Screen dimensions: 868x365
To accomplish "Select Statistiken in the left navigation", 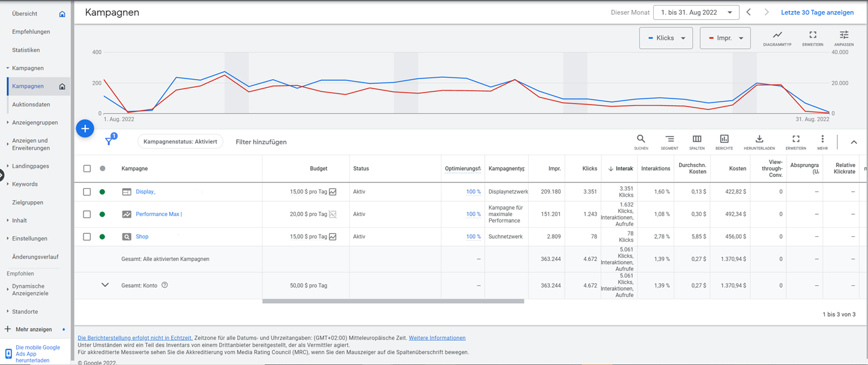I will pos(26,50).
